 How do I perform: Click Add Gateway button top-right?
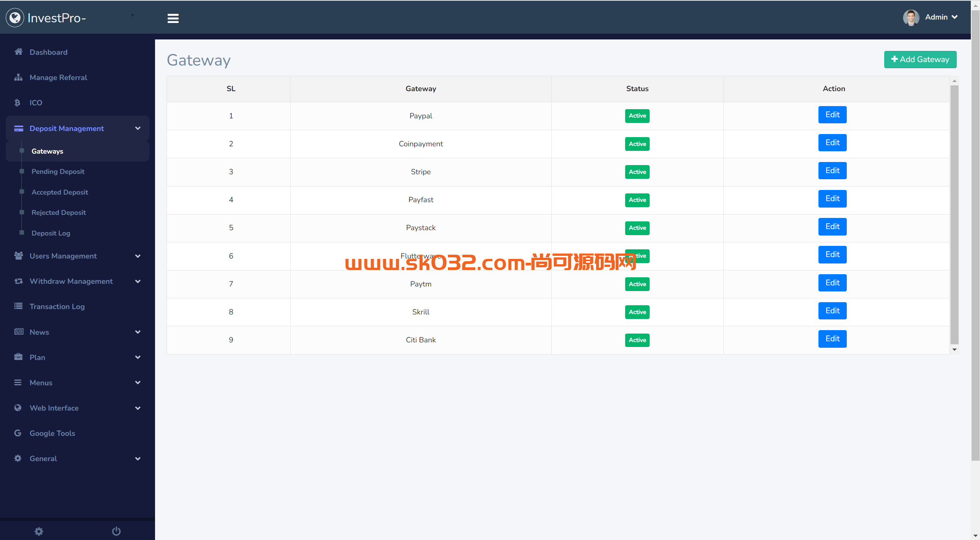coord(920,59)
